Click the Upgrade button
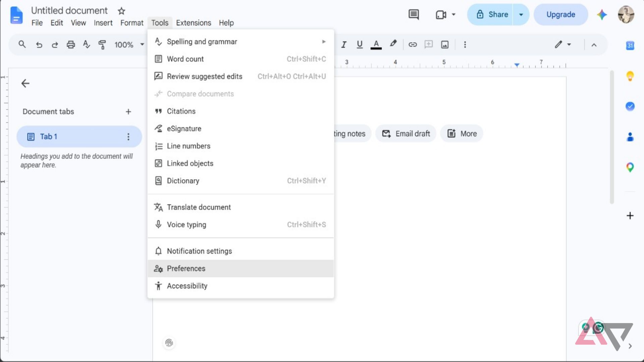644x362 pixels. (560, 15)
